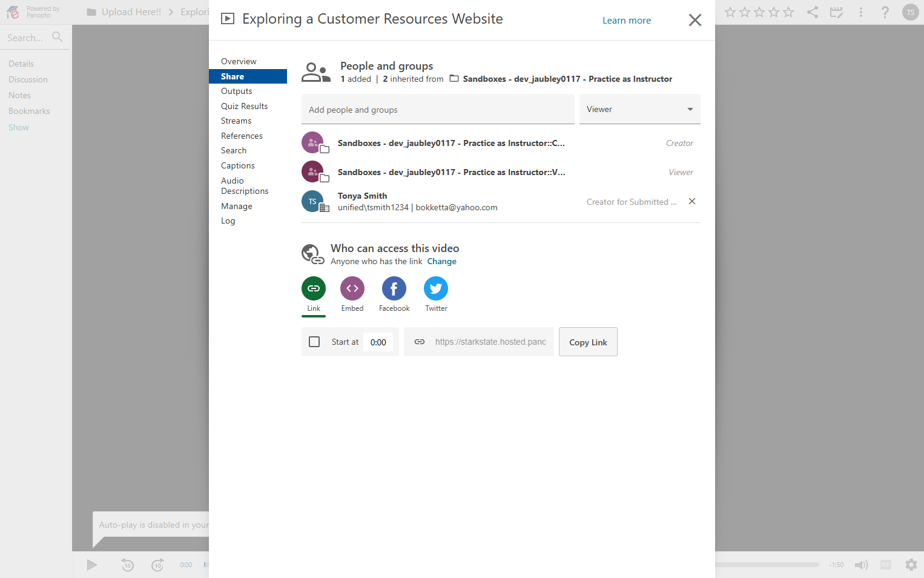Open the more options menu in top bar
The height and width of the screenshot is (578, 924).
point(860,12)
